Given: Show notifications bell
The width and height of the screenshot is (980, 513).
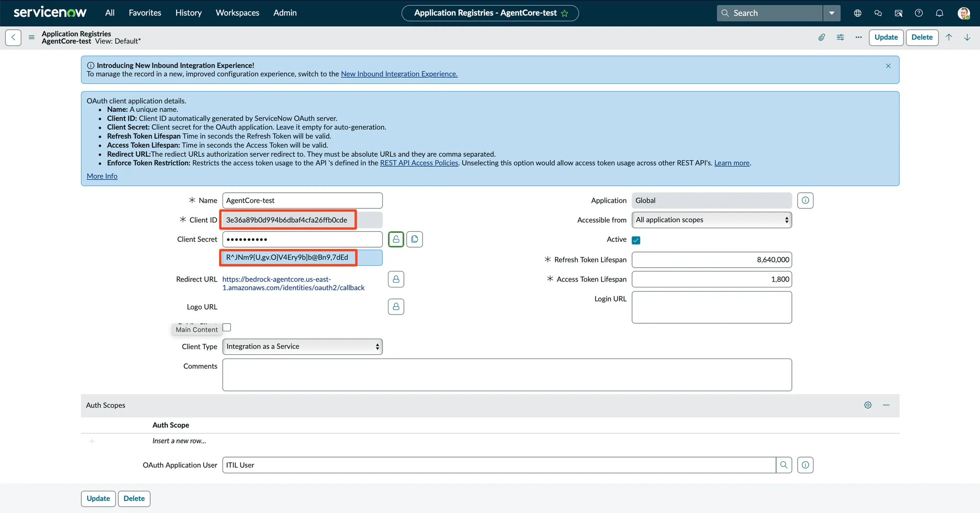Looking at the screenshot, I should tap(939, 13).
